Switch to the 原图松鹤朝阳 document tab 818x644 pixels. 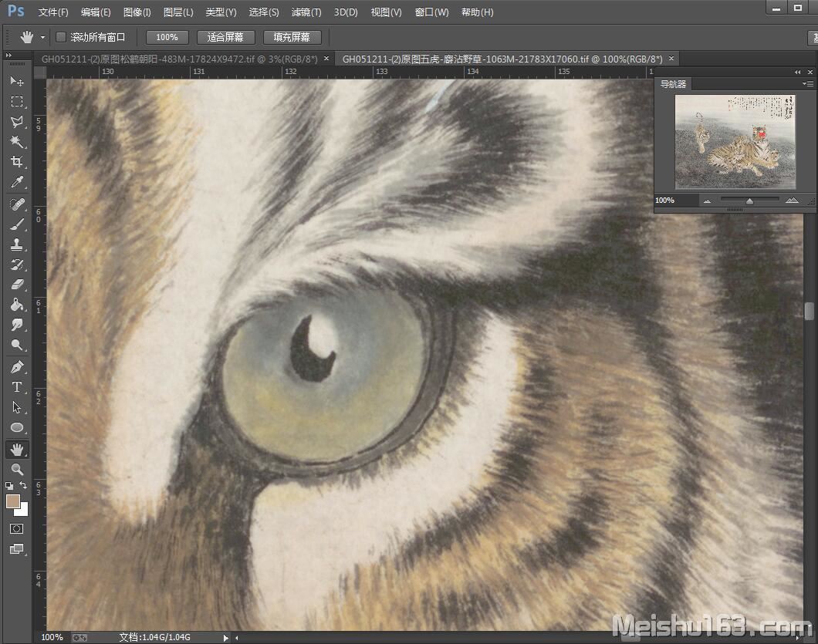tap(180, 59)
